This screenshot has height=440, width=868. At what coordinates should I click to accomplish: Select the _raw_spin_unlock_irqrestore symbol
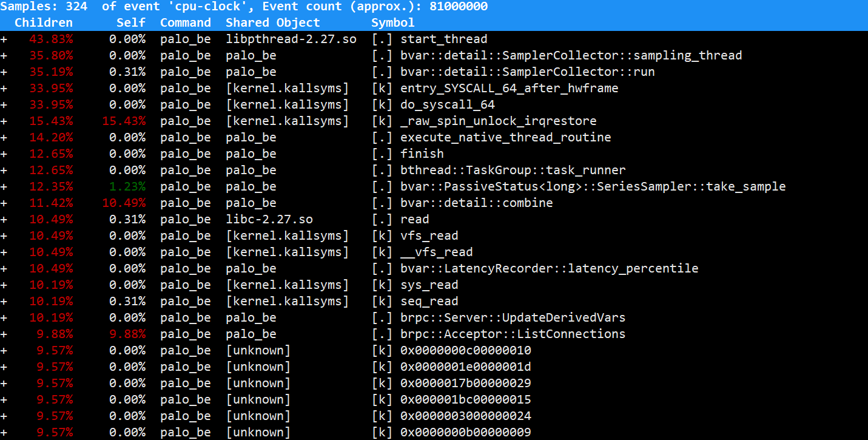pos(498,121)
